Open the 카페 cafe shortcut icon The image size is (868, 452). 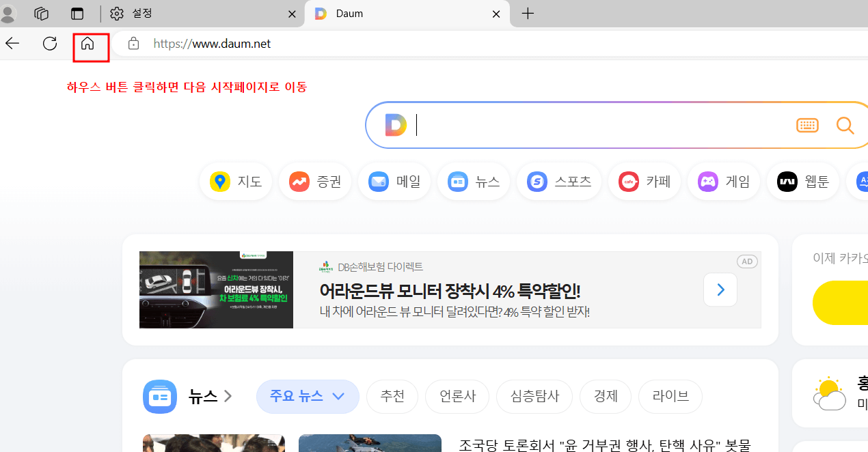click(628, 181)
